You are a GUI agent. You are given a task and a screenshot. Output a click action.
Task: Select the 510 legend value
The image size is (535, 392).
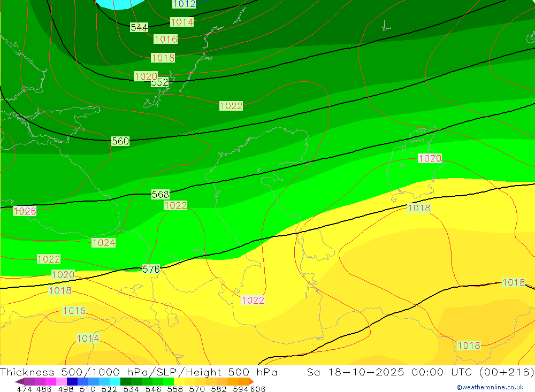pyautogui.click(x=87, y=389)
